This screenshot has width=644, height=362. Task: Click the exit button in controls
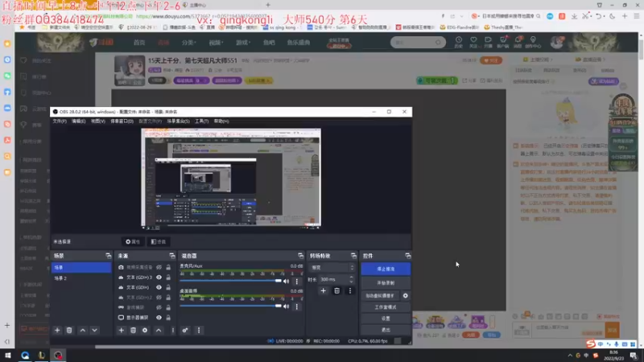(x=386, y=330)
